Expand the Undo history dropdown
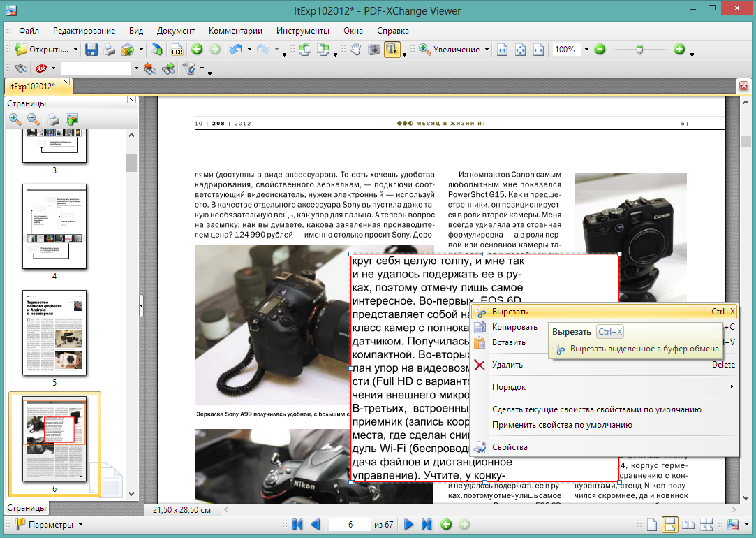This screenshot has height=538, width=756. [x=249, y=50]
